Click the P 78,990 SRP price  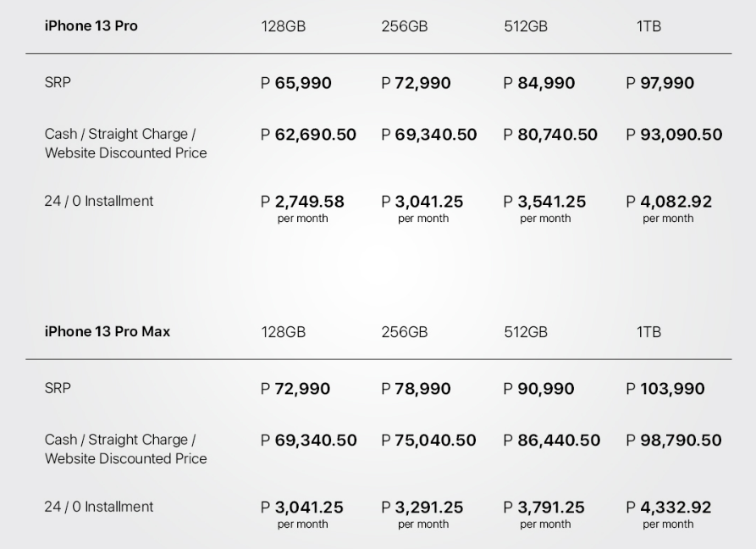(417, 389)
